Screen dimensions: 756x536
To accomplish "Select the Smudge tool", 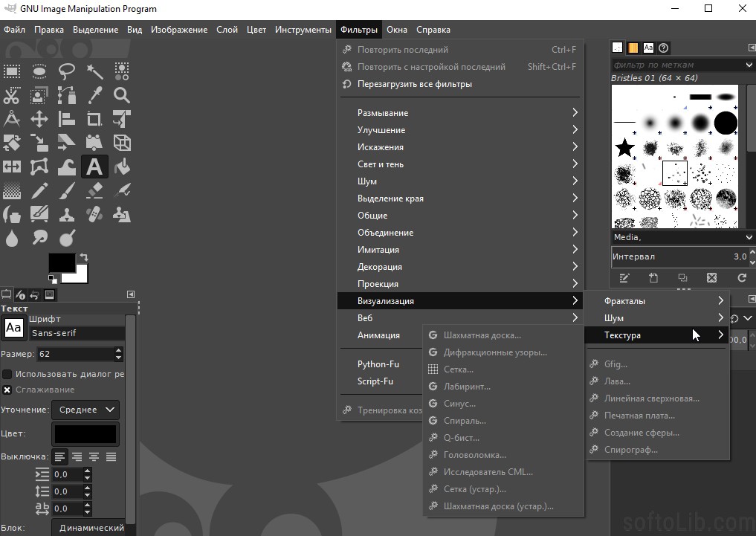I will [x=39, y=238].
